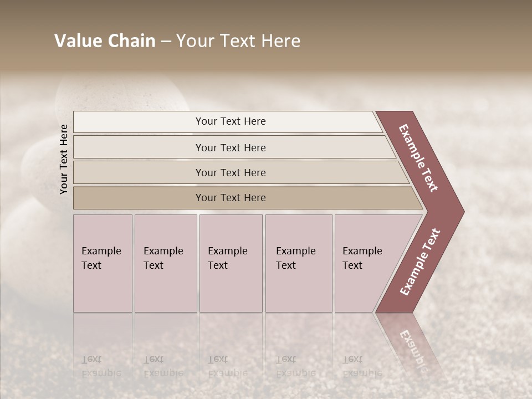Select the second Example Text column box
Screen dimensions: 532x399
pyautogui.click(x=166, y=263)
